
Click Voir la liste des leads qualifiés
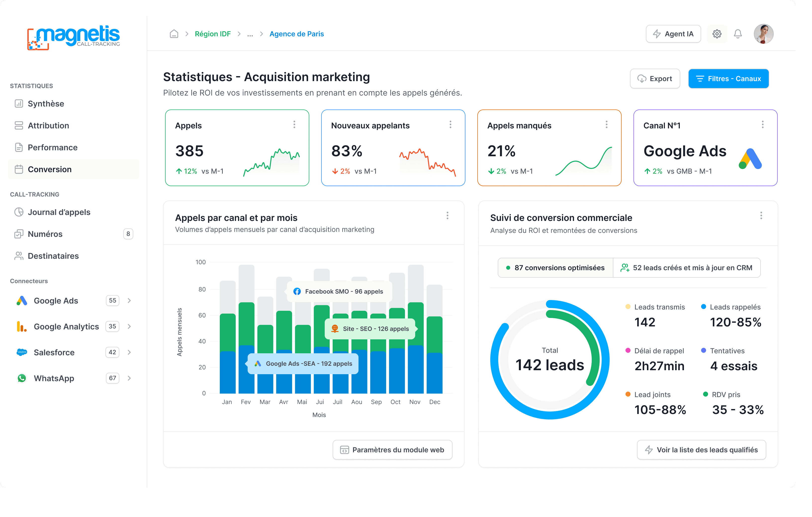point(701,450)
